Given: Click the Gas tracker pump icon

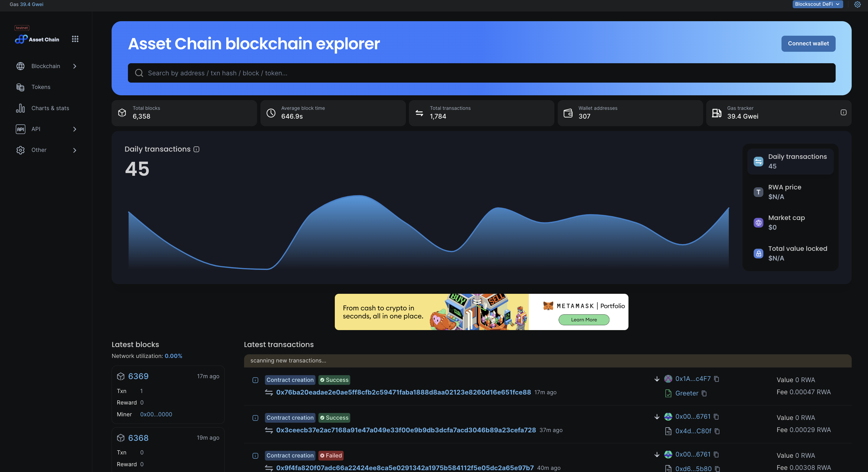Looking at the screenshot, I should tap(717, 113).
